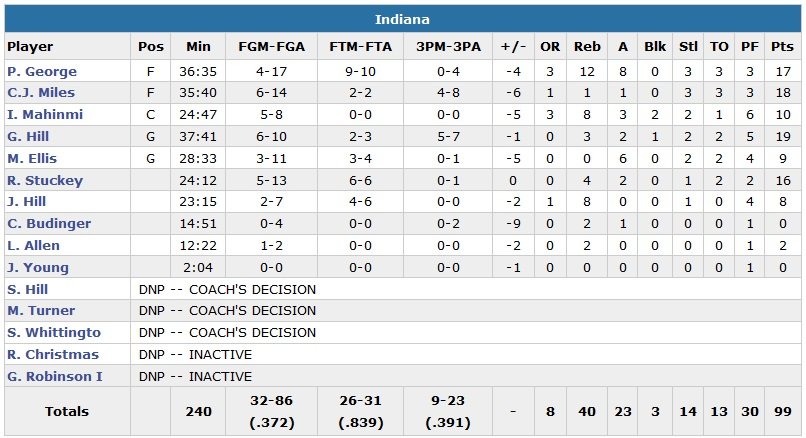Click the Indiana team header
This screenshot has height=438, width=806.
[403, 20]
